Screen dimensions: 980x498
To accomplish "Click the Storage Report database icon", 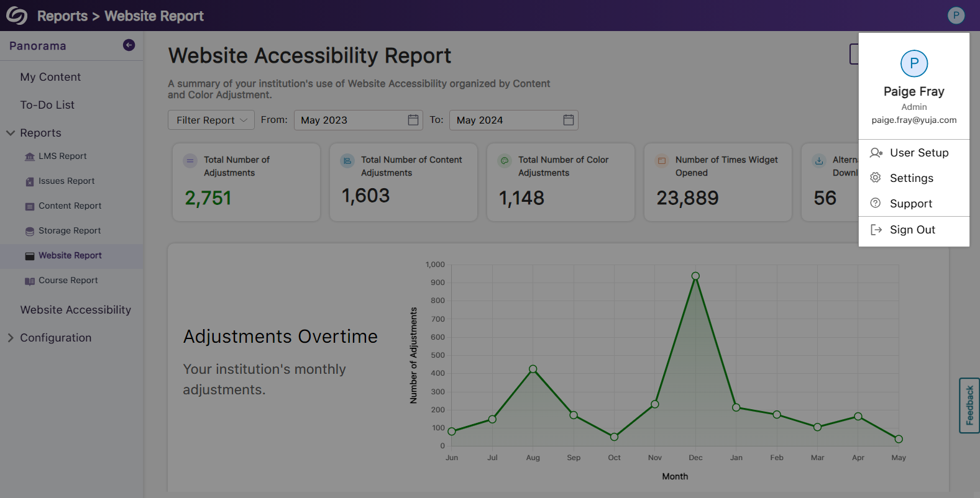I will [30, 231].
